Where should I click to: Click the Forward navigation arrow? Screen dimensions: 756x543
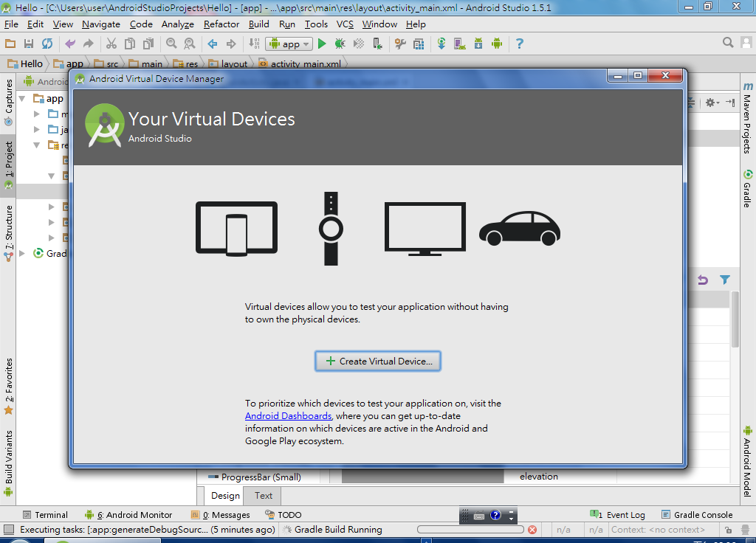pos(231,44)
